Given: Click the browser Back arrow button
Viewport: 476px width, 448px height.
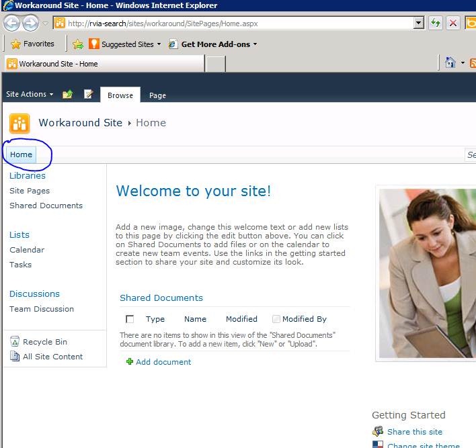Looking at the screenshot, I should [x=12, y=23].
